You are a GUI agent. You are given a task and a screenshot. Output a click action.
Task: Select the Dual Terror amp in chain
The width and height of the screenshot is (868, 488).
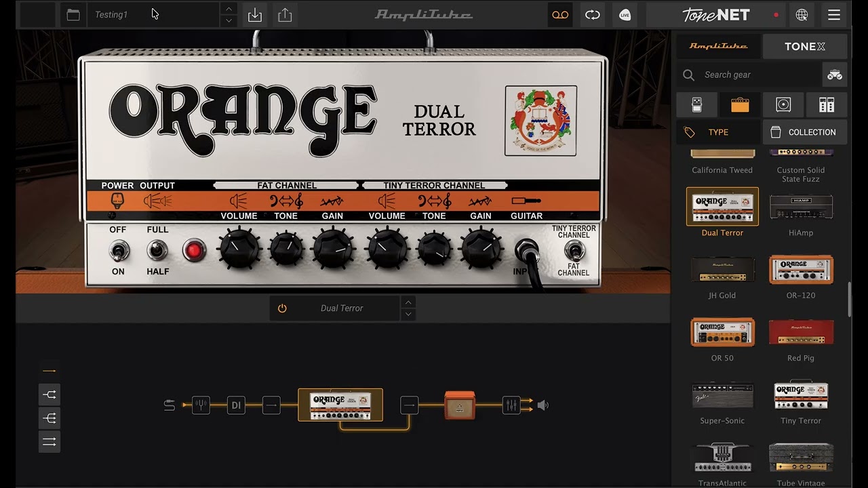point(340,405)
